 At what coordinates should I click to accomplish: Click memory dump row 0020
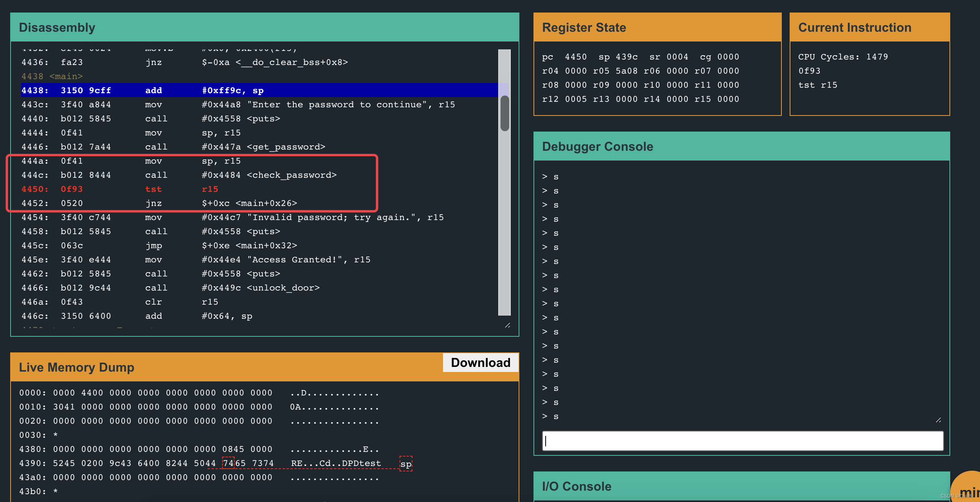click(x=199, y=421)
